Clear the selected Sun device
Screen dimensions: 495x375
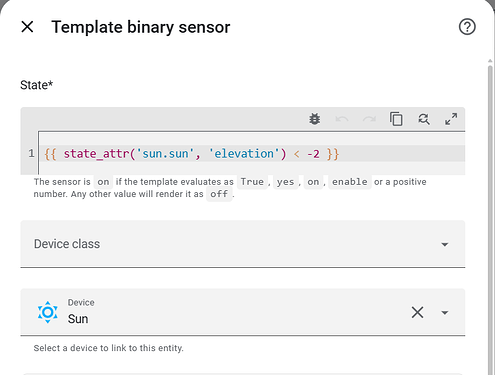417,312
